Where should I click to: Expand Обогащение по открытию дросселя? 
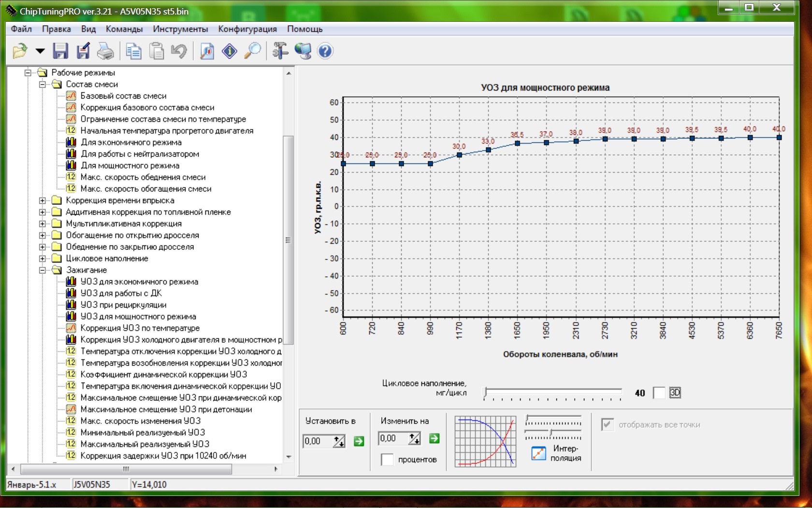tap(43, 235)
